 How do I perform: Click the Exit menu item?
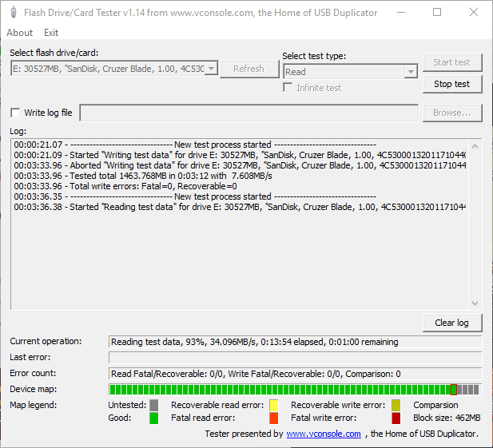pyautogui.click(x=51, y=33)
